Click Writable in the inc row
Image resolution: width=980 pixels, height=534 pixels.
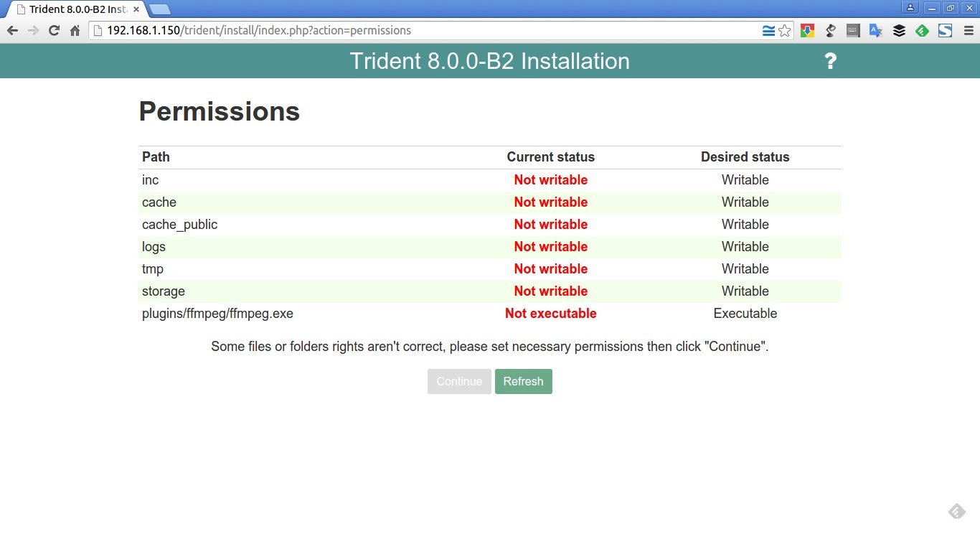point(745,179)
